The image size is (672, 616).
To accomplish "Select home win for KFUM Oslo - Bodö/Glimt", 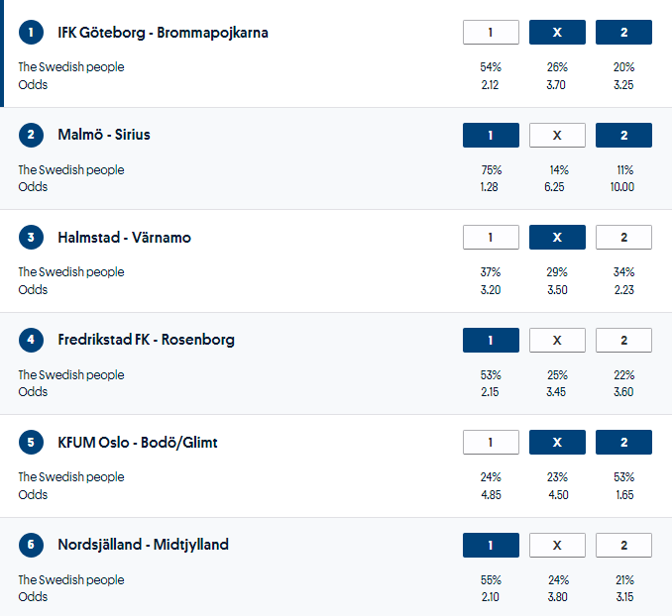I will [491, 443].
